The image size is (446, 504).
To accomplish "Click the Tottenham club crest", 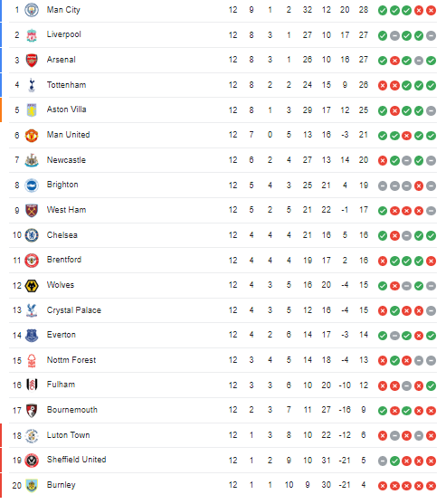I will (32, 85).
